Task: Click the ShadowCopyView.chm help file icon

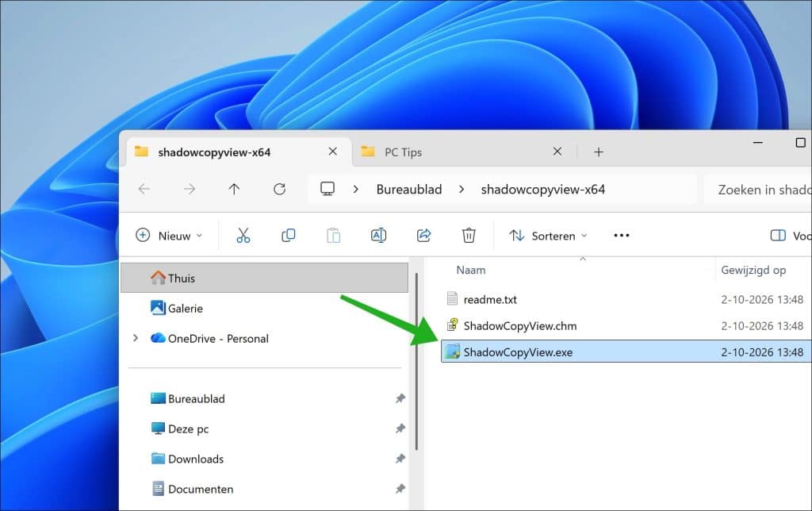Action: pos(453,325)
